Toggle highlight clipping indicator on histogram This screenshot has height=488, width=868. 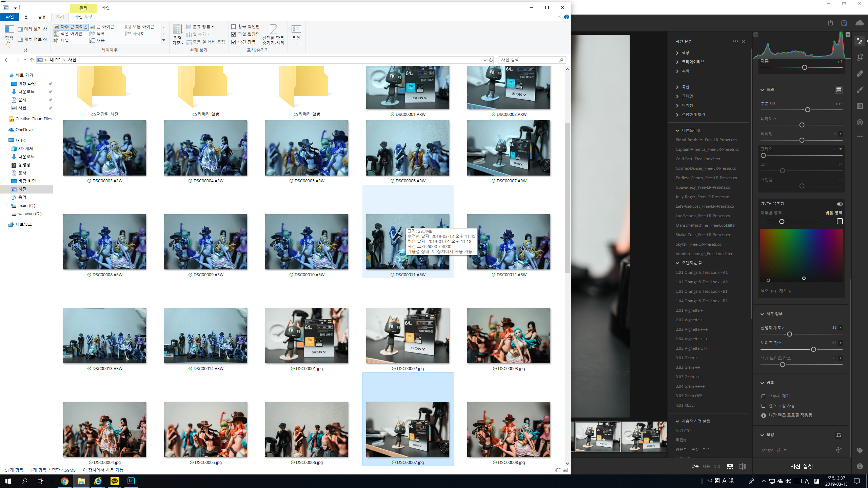point(848,35)
